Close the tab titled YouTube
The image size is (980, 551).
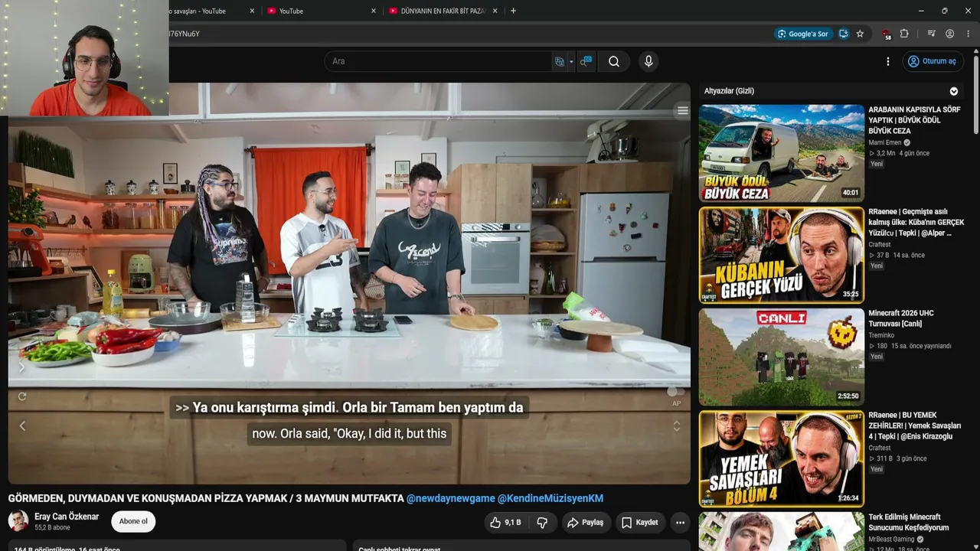(x=374, y=11)
